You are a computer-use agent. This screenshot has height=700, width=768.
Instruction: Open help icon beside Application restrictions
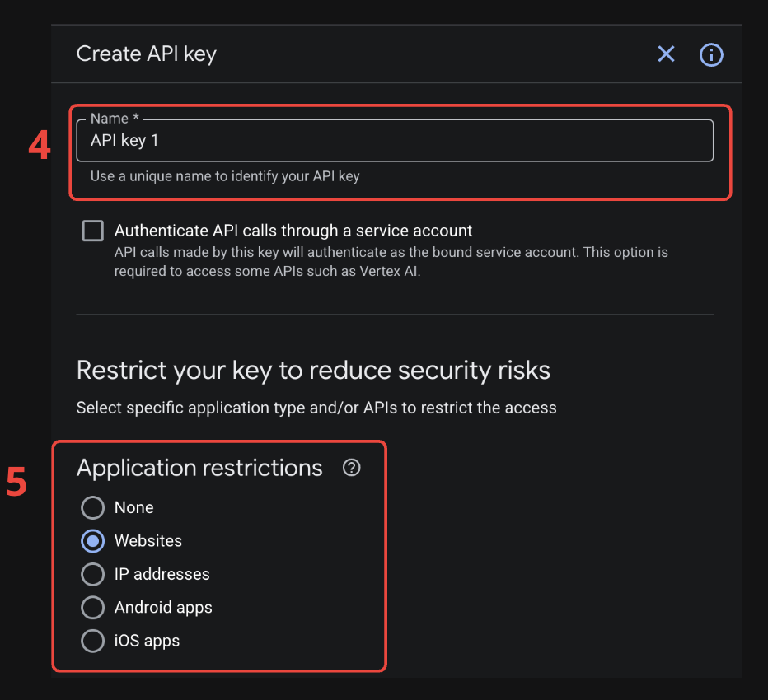[352, 468]
